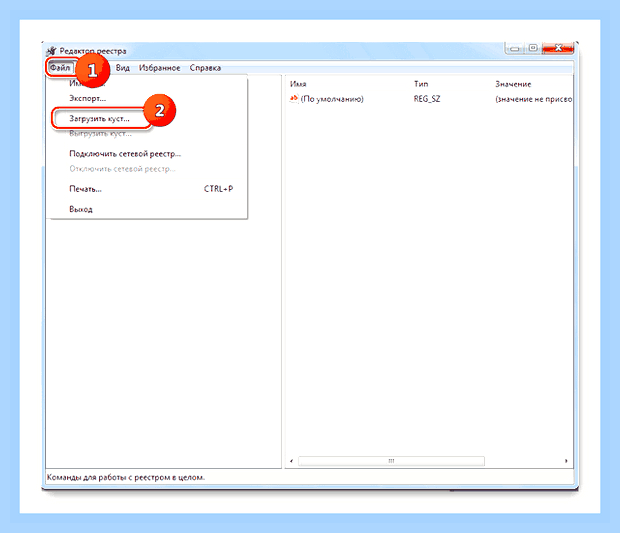Choose Экспорт... from the file menu

point(147,98)
